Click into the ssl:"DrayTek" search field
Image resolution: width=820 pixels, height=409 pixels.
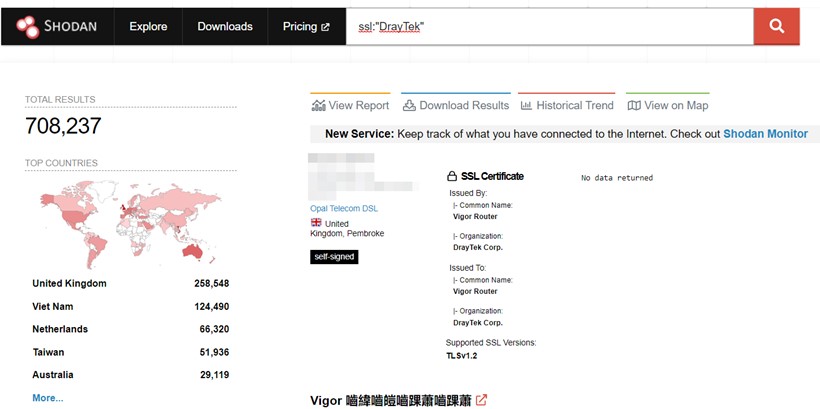(550, 27)
